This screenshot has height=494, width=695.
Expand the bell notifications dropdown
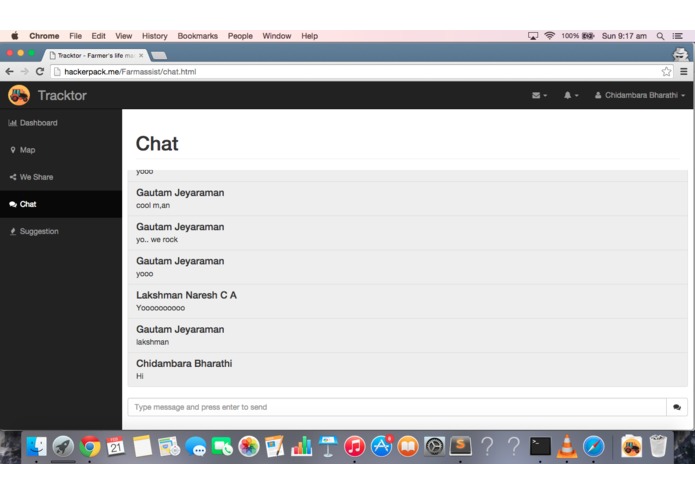(x=570, y=95)
